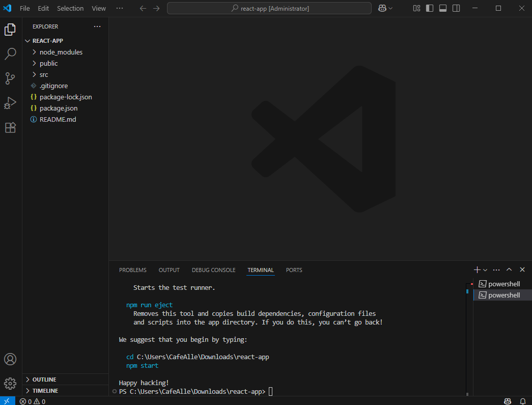Maximize the panel size with chevron up
The height and width of the screenshot is (405, 532).
pyautogui.click(x=509, y=269)
